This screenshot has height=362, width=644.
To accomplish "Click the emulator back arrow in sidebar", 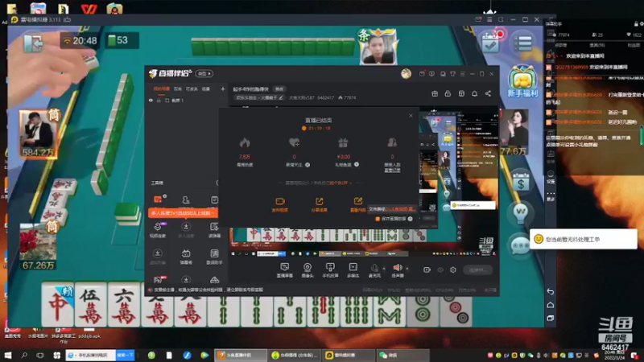I will coord(551,291).
